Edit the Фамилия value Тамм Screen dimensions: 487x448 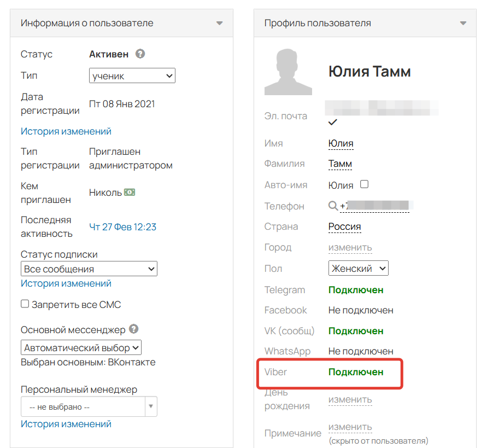(x=340, y=164)
